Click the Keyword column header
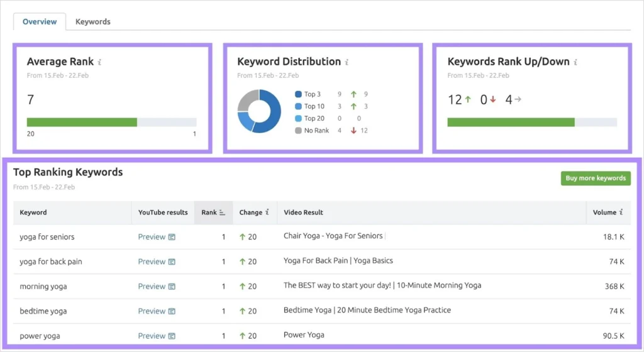This screenshot has width=644, height=352. tap(33, 212)
